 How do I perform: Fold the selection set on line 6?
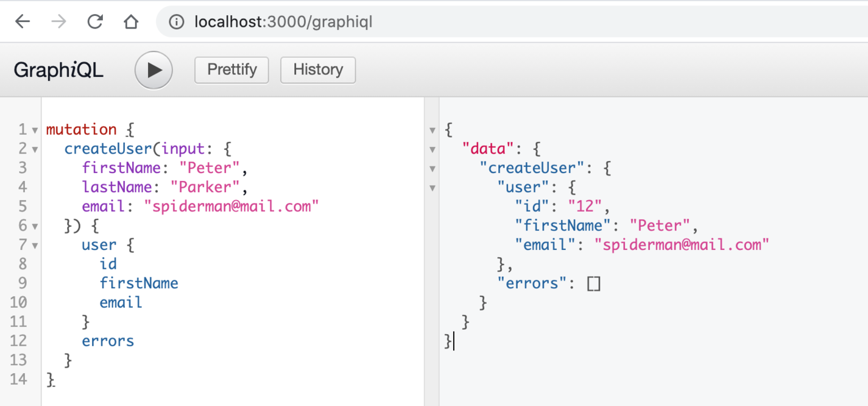pos(35,226)
